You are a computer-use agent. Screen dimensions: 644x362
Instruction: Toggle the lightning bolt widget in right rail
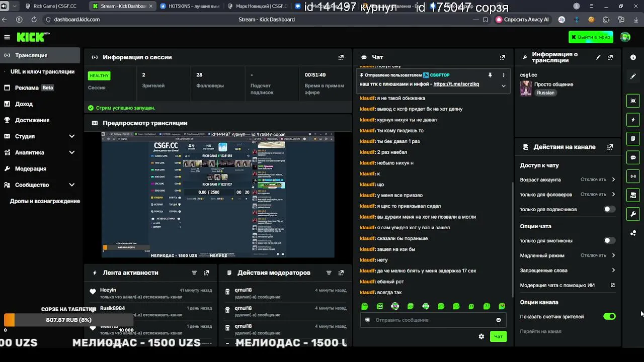(633, 120)
